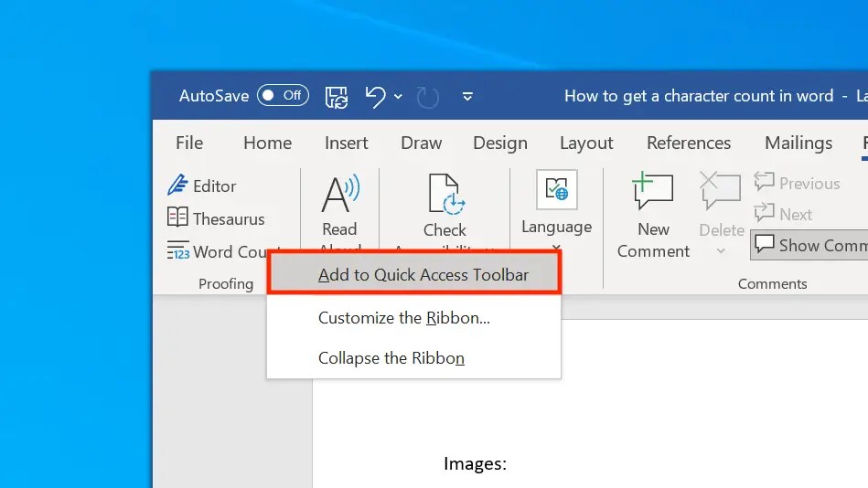Start Read Aloud speech icon
This screenshot has height=488, width=868.
coord(340,194)
